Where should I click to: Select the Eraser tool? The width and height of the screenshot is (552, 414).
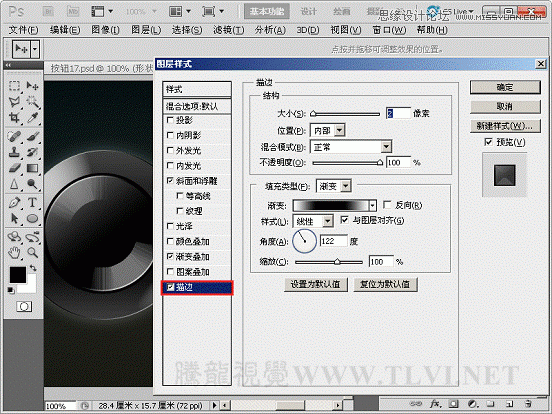[14, 168]
